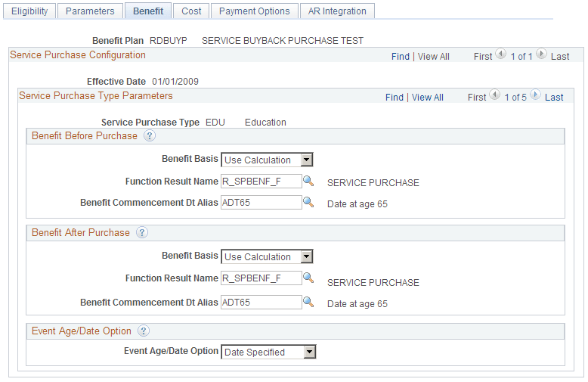Open help for Event Age/Date Option
The image size is (588, 382).
(x=144, y=331)
